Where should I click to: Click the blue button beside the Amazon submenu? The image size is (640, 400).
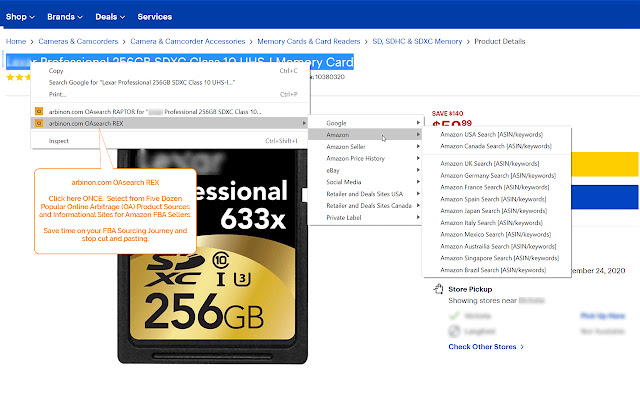coord(605,197)
